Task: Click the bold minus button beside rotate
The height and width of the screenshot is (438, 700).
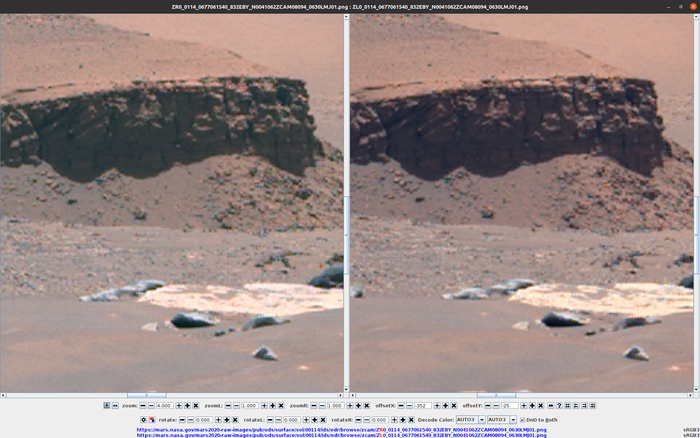Action: coord(182,420)
